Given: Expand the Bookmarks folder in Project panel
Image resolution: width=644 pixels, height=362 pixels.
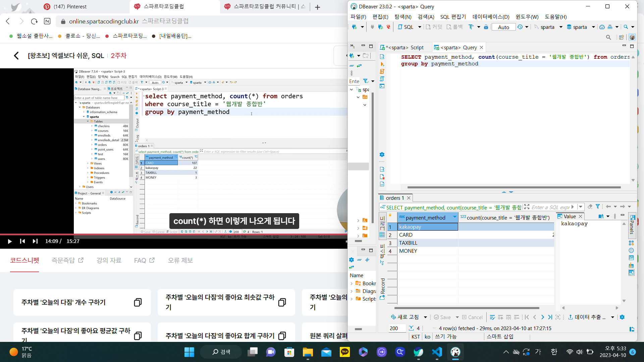Looking at the screenshot, I should point(352,283).
